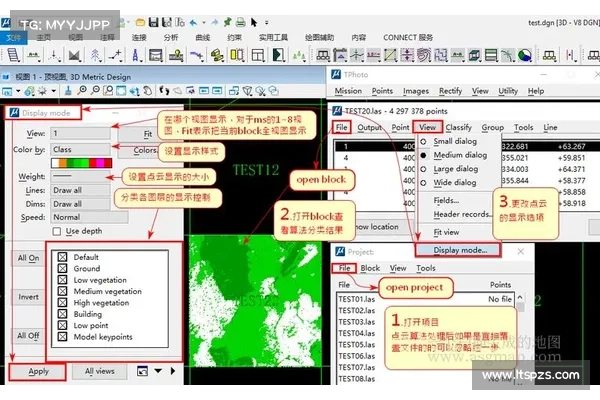Open the Block menu in Project window
The width and height of the screenshot is (600, 400).
(370, 268)
